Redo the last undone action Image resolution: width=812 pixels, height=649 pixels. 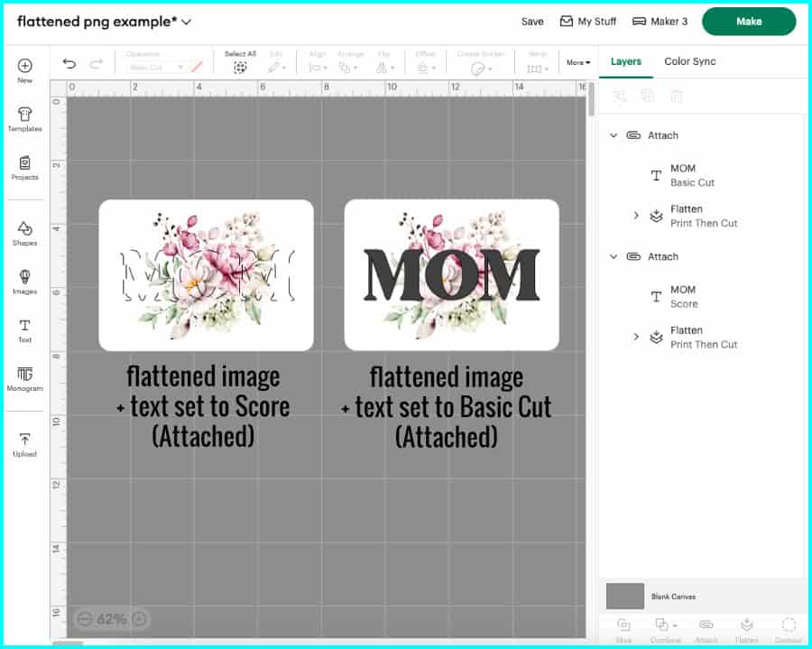point(97,64)
